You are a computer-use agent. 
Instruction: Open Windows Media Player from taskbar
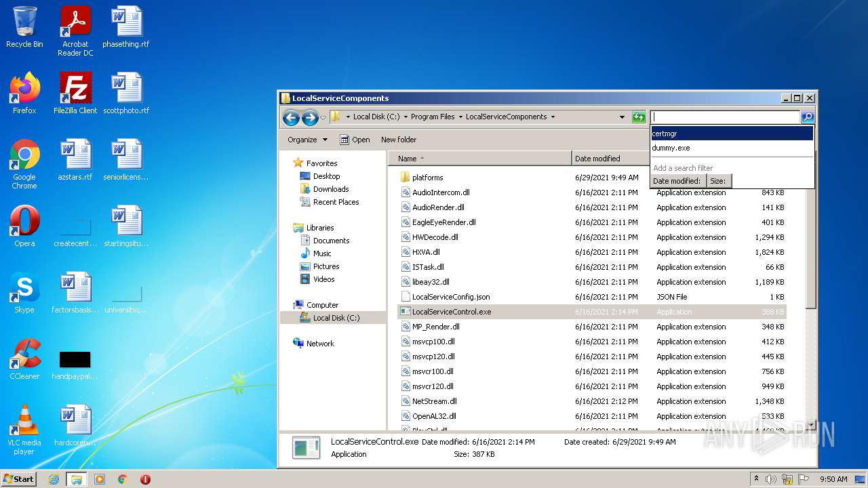100,479
